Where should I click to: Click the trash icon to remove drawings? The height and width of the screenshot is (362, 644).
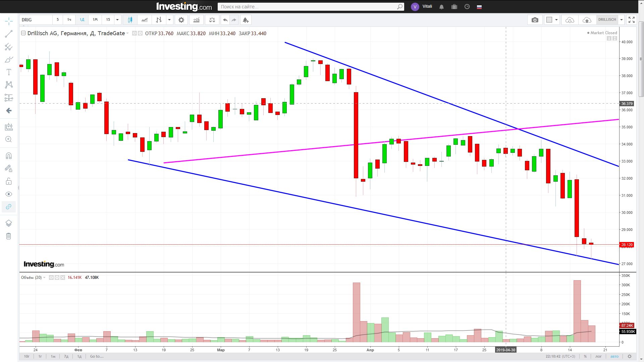(9, 236)
